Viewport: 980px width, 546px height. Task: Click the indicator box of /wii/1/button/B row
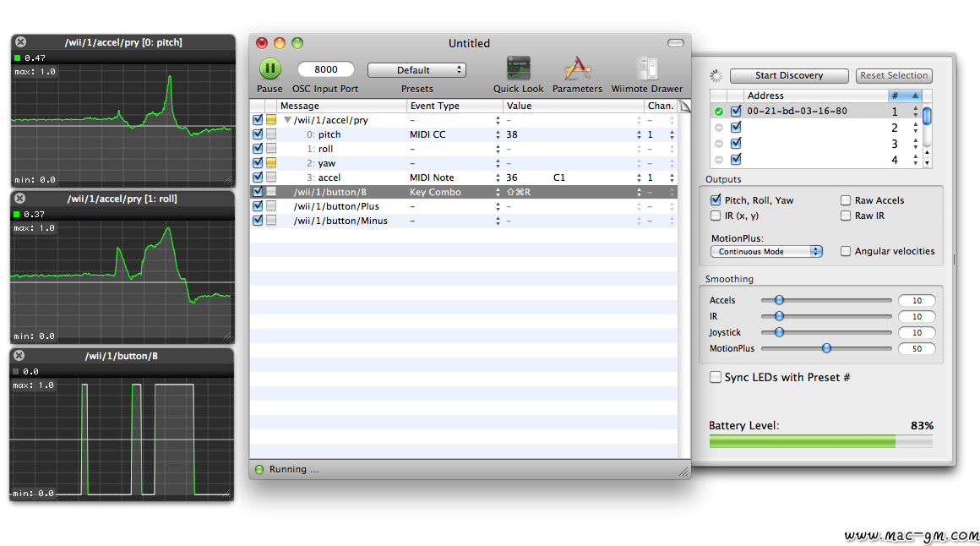(x=271, y=191)
